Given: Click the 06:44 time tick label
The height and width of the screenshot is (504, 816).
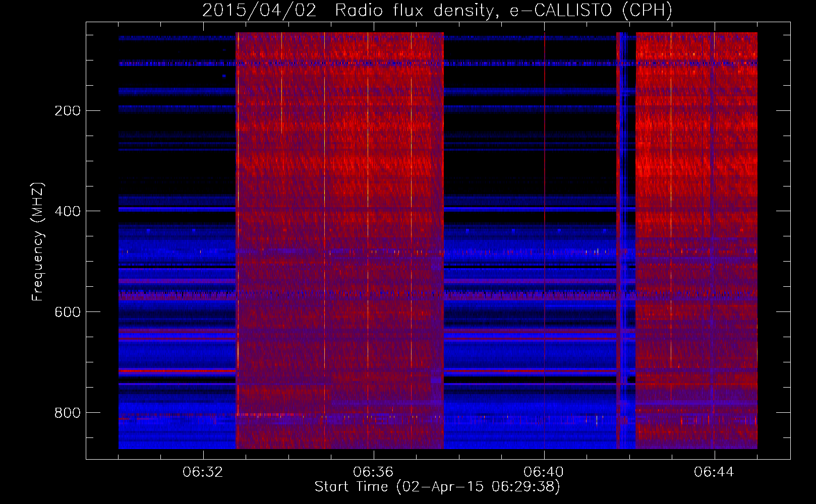Looking at the screenshot, I should [714, 472].
